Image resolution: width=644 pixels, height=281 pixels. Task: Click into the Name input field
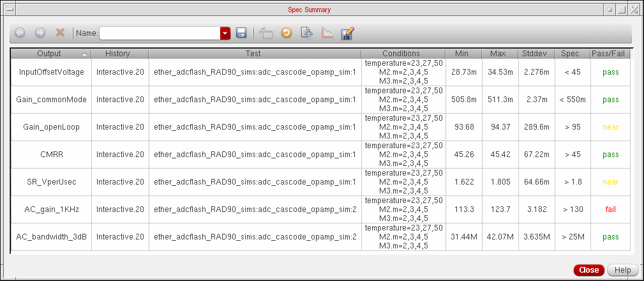coord(160,33)
